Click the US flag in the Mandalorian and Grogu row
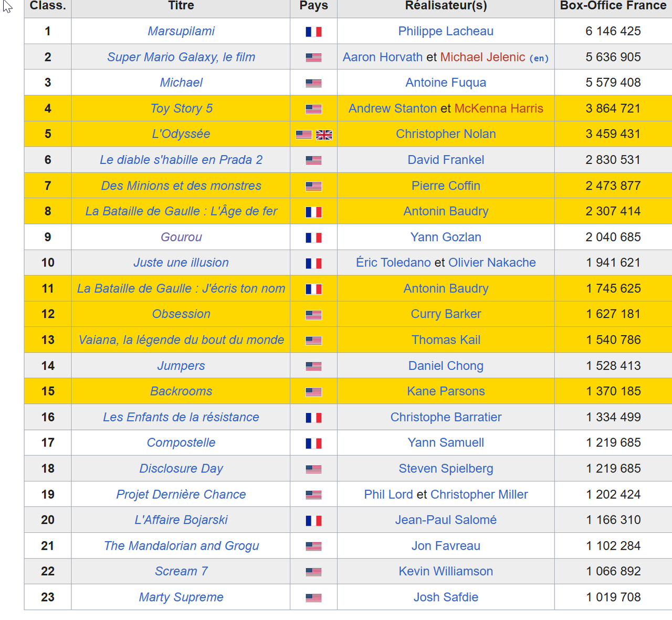The width and height of the screenshot is (672, 620). (313, 547)
